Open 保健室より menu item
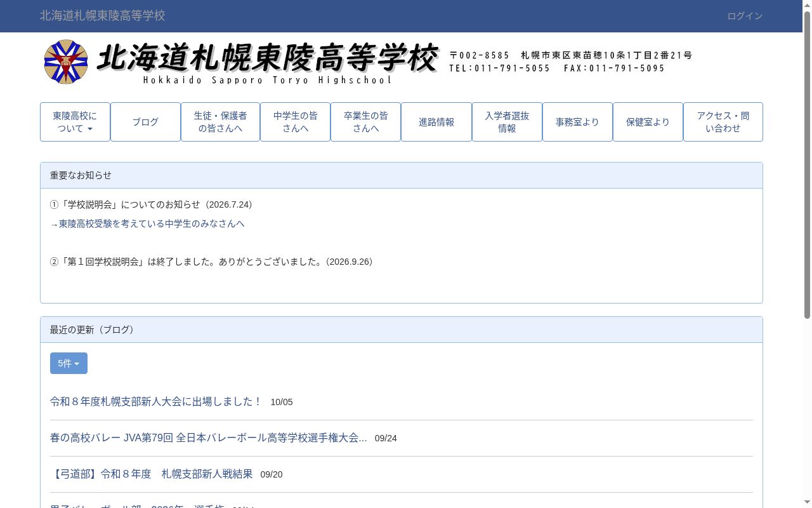 648,122
